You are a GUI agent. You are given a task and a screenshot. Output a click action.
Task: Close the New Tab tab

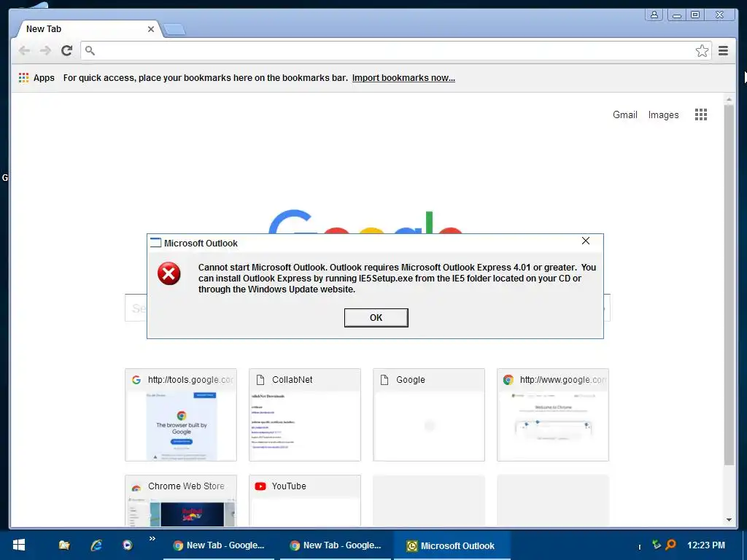tap(150, 29)
